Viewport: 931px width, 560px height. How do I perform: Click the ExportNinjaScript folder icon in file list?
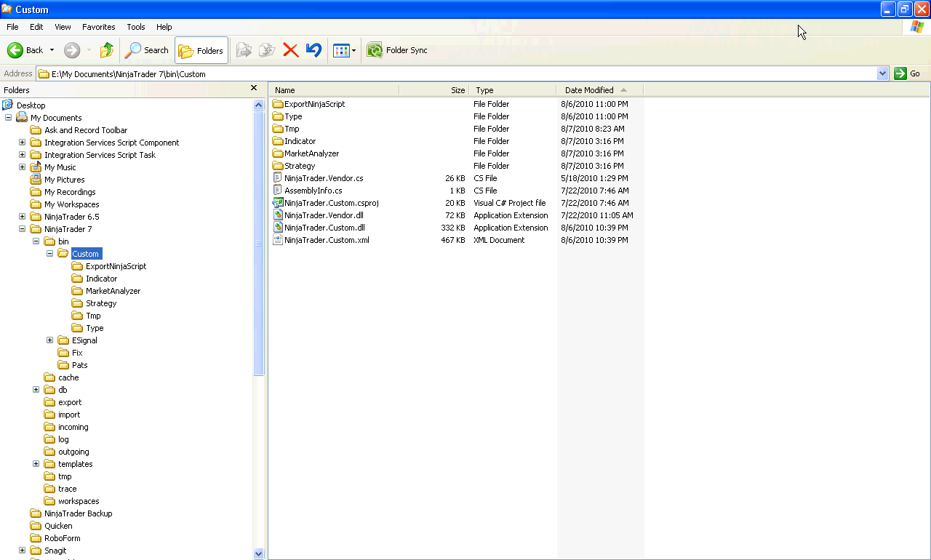[x=278, y=104]
